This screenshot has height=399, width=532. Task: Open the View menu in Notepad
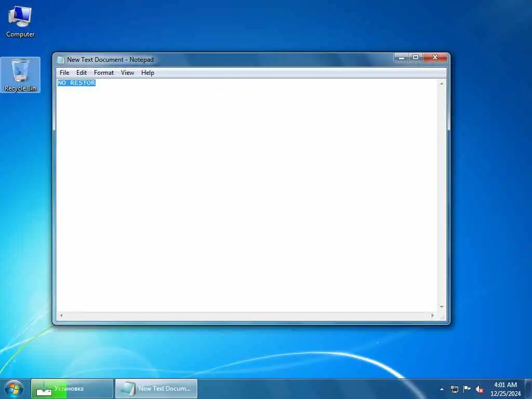pos(128,73)
